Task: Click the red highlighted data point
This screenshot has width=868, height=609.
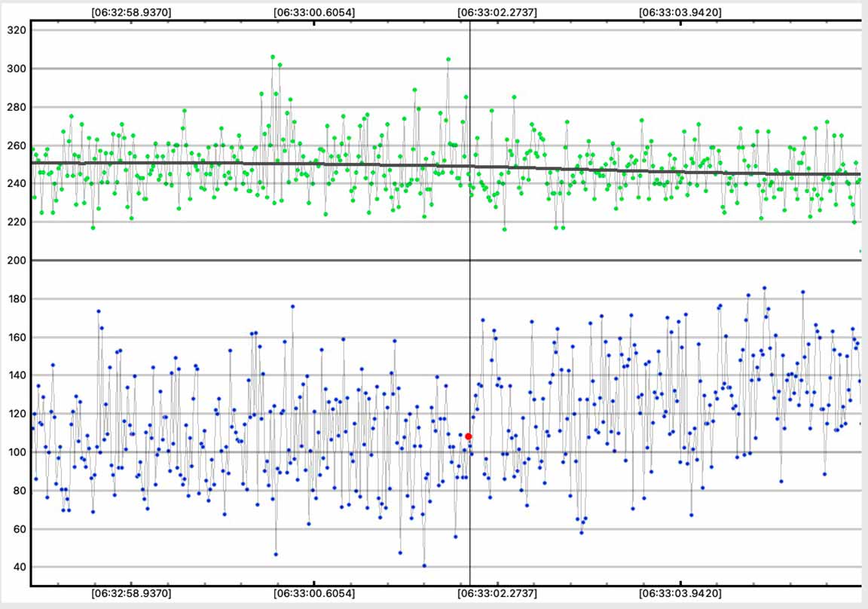Action: point(469,436)
